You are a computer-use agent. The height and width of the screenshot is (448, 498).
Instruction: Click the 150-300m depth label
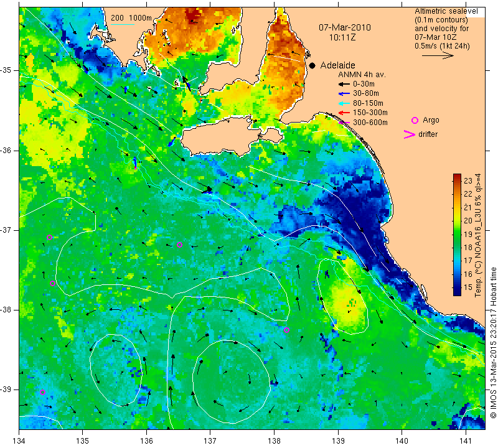tap(370, 113)
